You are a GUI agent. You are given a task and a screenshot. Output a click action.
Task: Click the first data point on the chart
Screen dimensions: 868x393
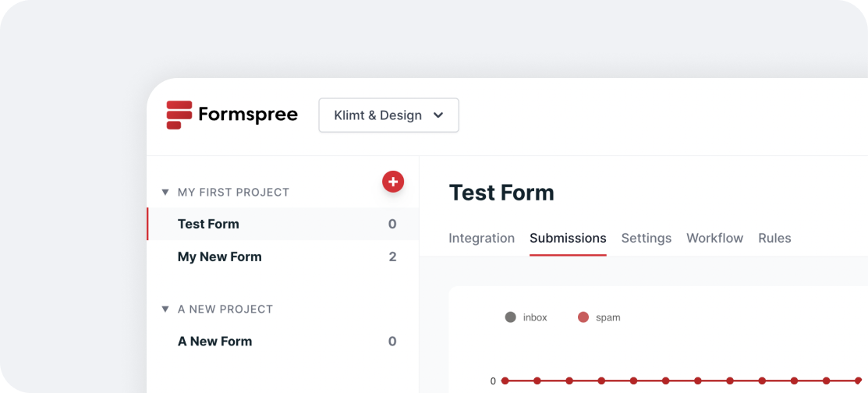505,381
